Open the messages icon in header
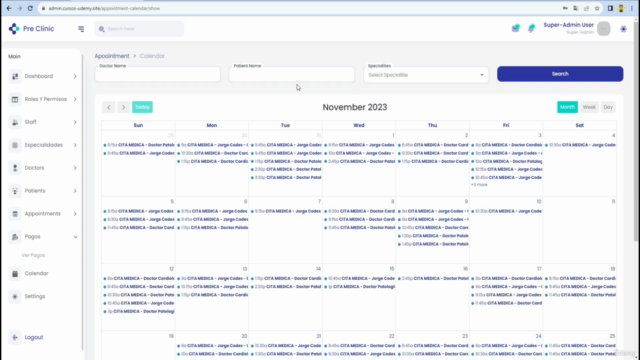The width and height of the screenshot is (640, 360). point(516,28)
